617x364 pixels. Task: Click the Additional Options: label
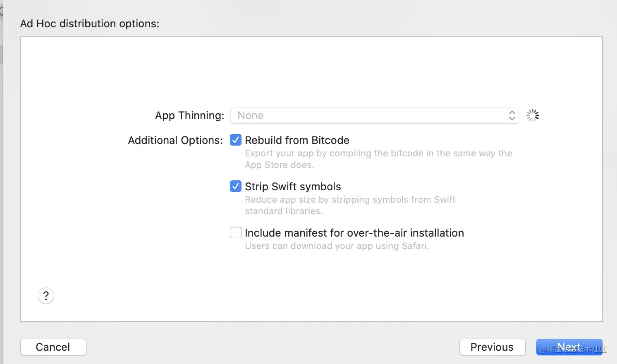(x=175, y=140)
